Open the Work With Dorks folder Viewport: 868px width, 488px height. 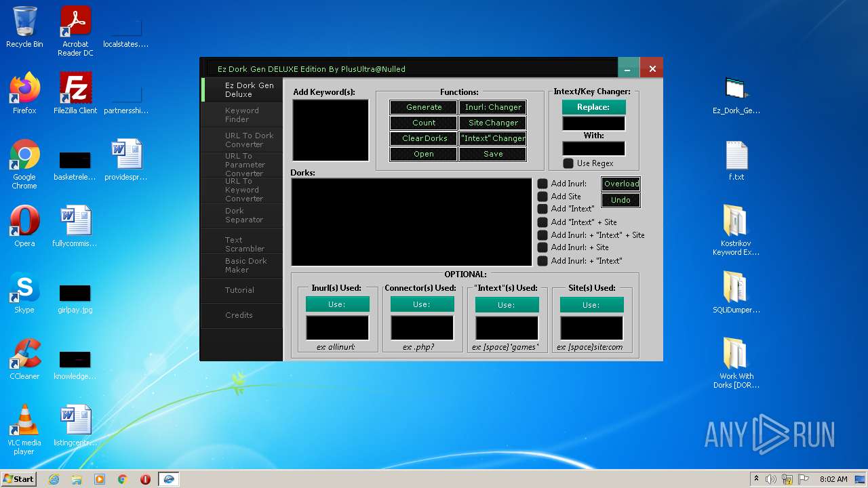[x=736, y=363]
